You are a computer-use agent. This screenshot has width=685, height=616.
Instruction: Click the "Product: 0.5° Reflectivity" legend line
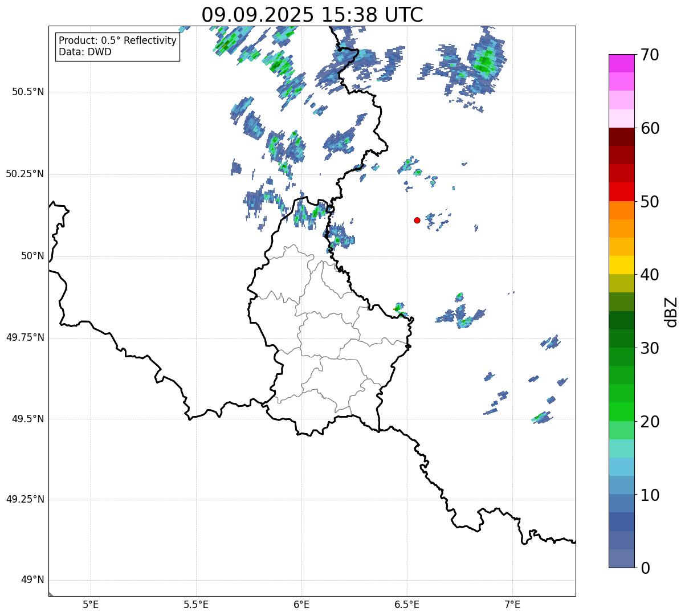118,41
